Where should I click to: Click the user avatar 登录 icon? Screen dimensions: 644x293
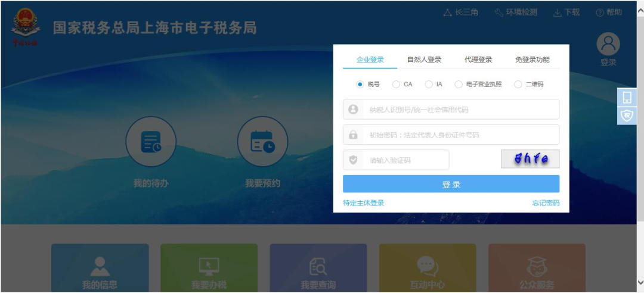tap(608, 45)
